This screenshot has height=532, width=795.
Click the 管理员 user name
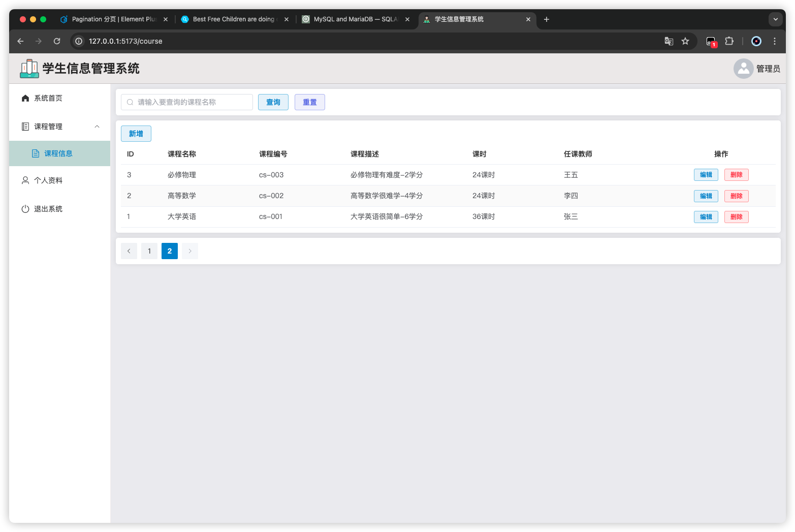click(768, 69)
